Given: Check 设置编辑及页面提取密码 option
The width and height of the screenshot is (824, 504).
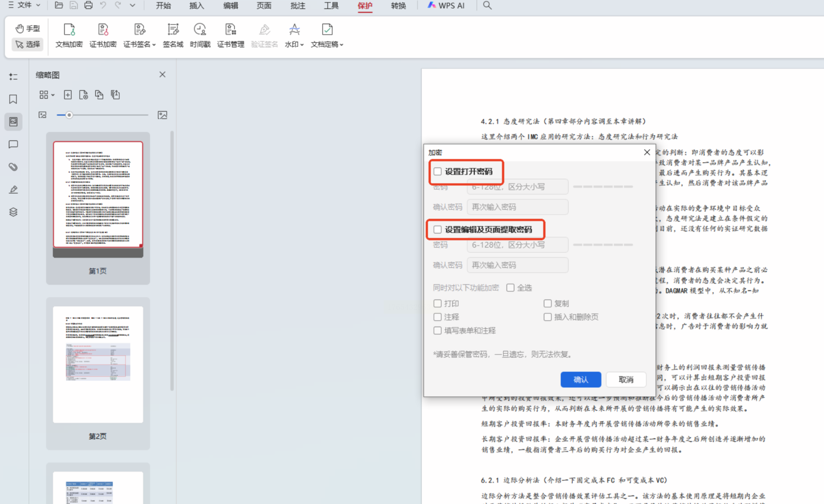Looking at the screenshot, I should pos(438,230).
